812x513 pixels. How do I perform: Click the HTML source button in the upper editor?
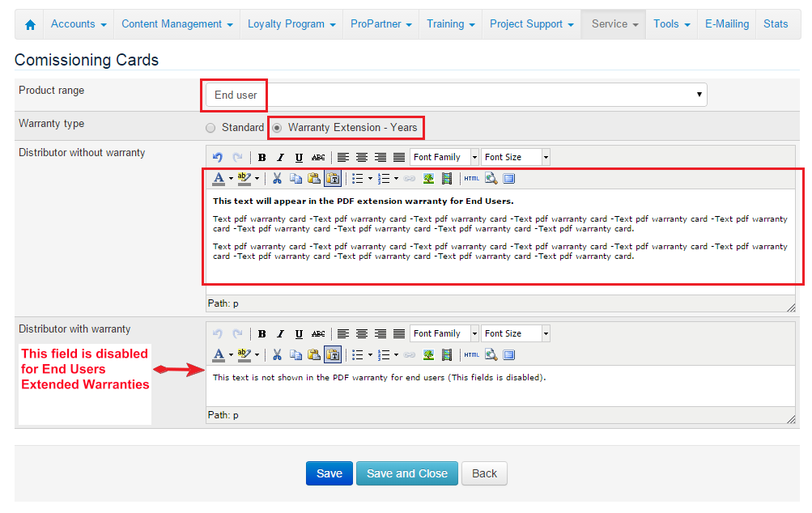pos(472,178)
